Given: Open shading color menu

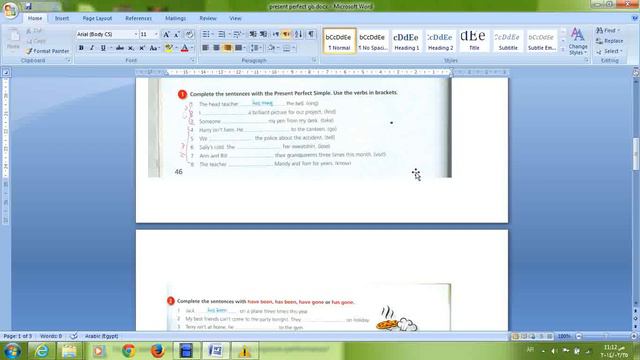Looking at the screenshot, I should pos(272,48).
